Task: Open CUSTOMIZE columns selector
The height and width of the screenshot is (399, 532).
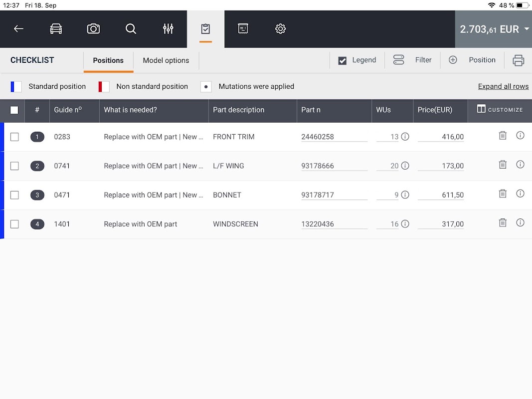Action: (x=500, y=110)
